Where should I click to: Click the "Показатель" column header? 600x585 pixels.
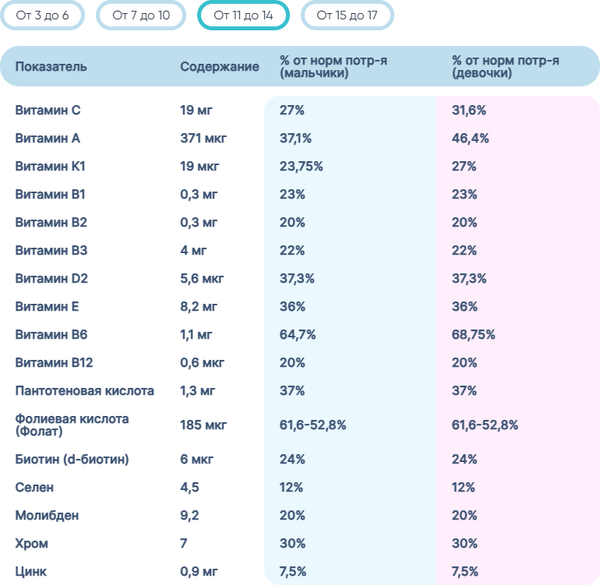[x=51, y=67]
